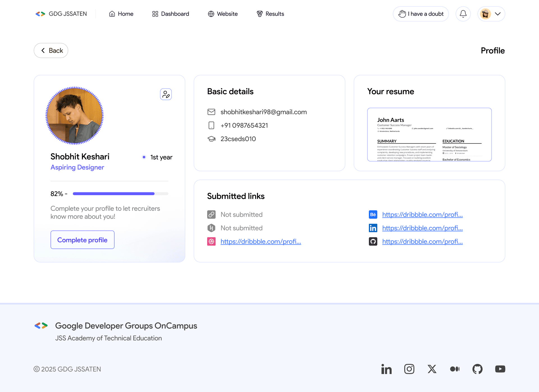Screen dimensions: 539x392
Task: Open Dashboard from top navigation
Action: point(170,14)
